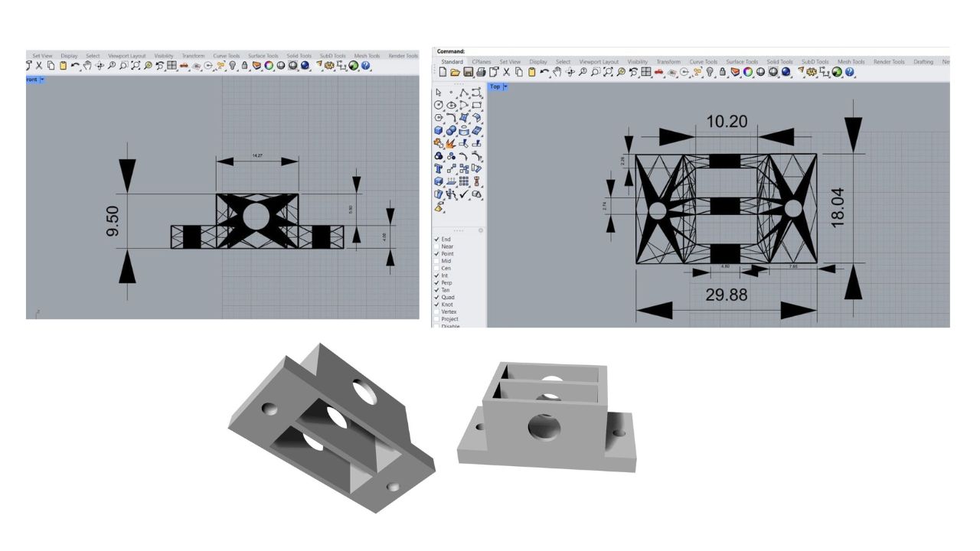Click the Help question mark icon in right toolbar
The width and height of the screenshot is (980, 551).
point(850,72)
